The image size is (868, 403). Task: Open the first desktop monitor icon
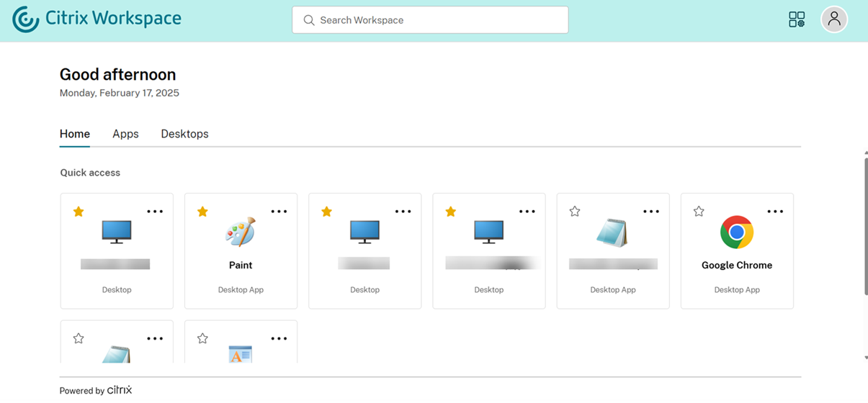[x=117, y=232]
